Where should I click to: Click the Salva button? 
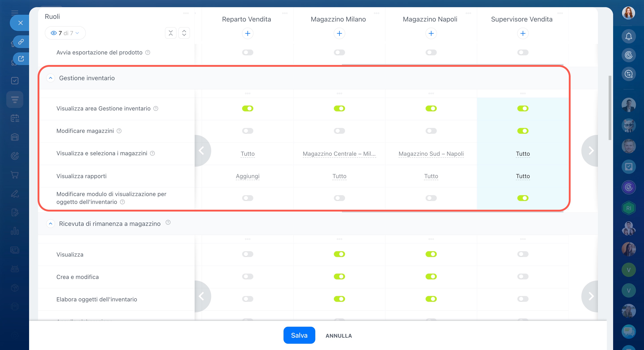coord(299,335)
